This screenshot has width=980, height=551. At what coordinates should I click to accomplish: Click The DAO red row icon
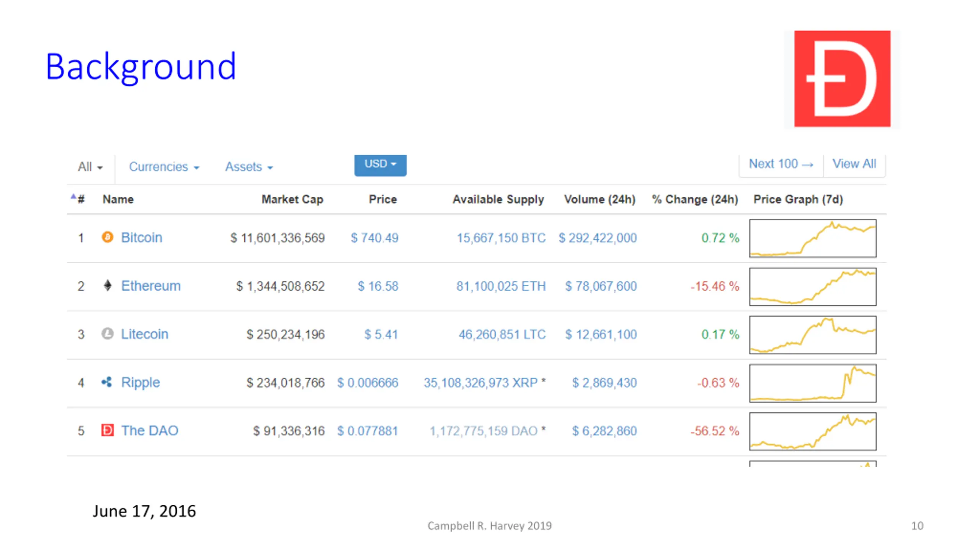(107, 430)
